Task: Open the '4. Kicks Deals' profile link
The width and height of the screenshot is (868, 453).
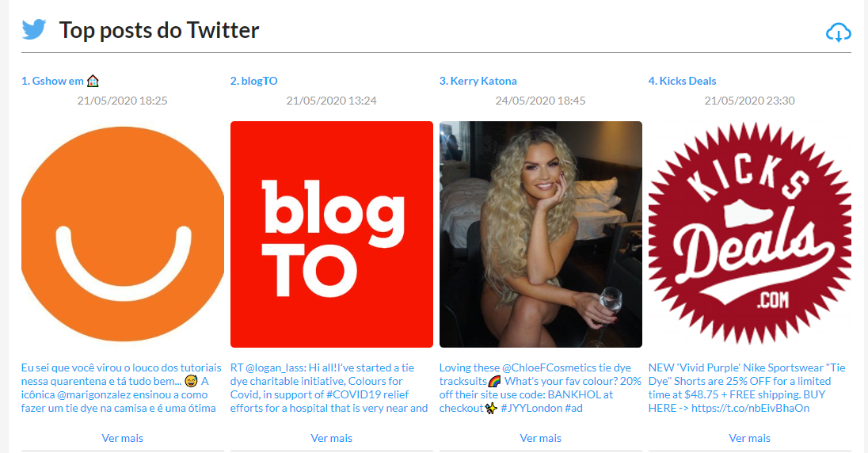Action: click(682, 81)
